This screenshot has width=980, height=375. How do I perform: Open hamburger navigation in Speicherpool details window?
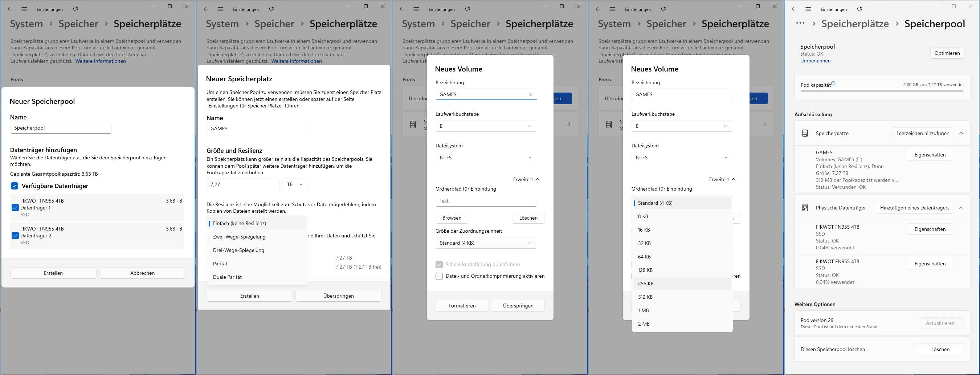[x=808, y=9]
